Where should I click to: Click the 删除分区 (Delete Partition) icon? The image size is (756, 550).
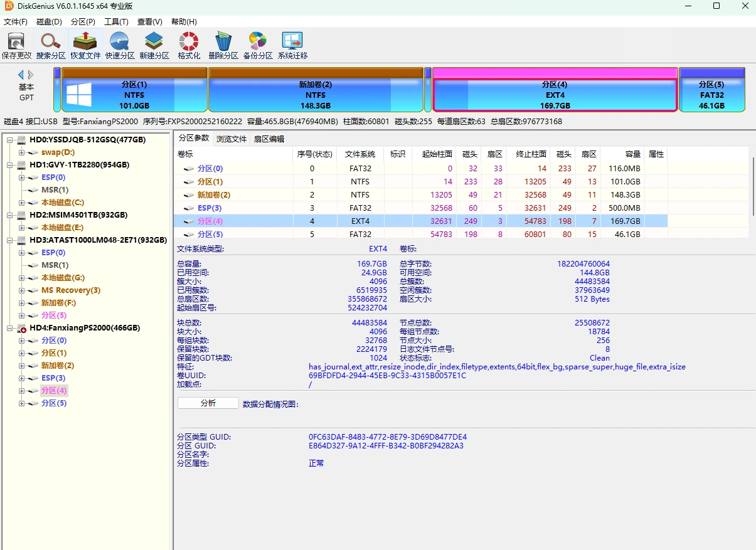[x=223, y=44]
